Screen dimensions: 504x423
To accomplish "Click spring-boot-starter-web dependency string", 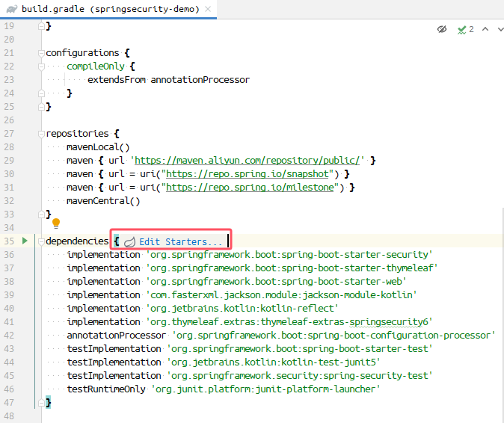I will (x=276, y=282).
